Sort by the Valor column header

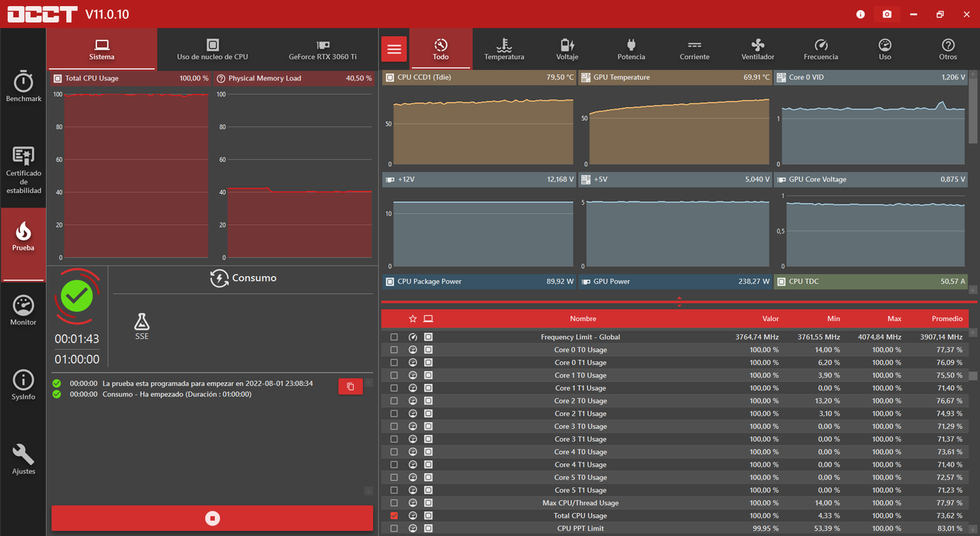[770, 319]
